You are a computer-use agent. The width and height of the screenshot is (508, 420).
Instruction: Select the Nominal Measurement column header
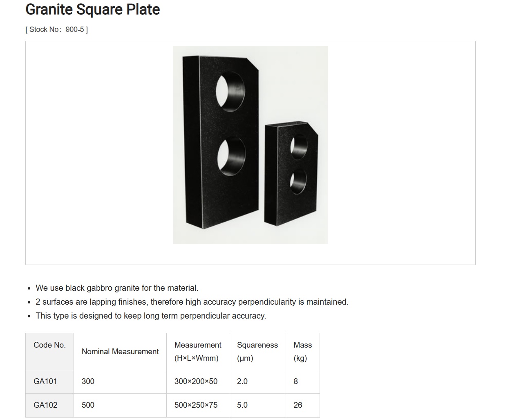pyautogui.click(x=120, y=352)
